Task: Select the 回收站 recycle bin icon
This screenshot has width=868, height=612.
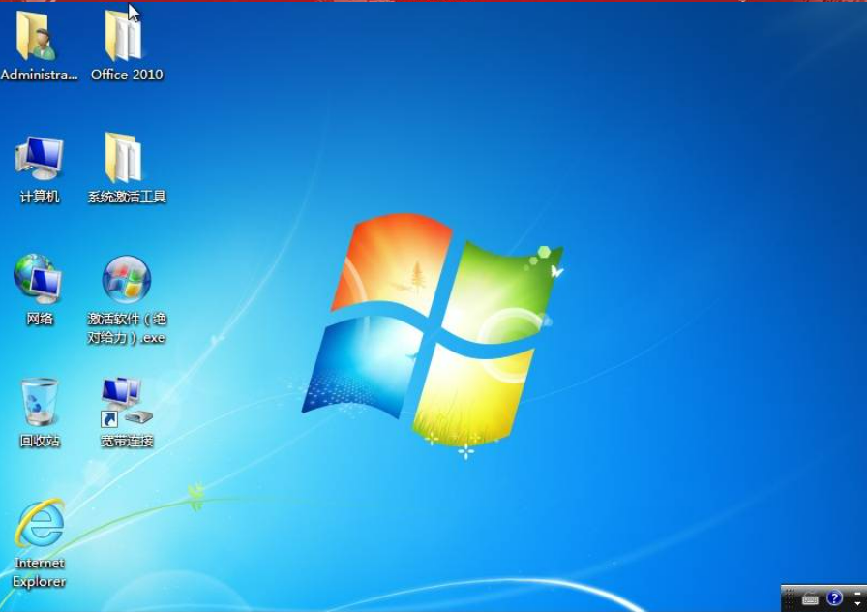Action: (39, 403)
